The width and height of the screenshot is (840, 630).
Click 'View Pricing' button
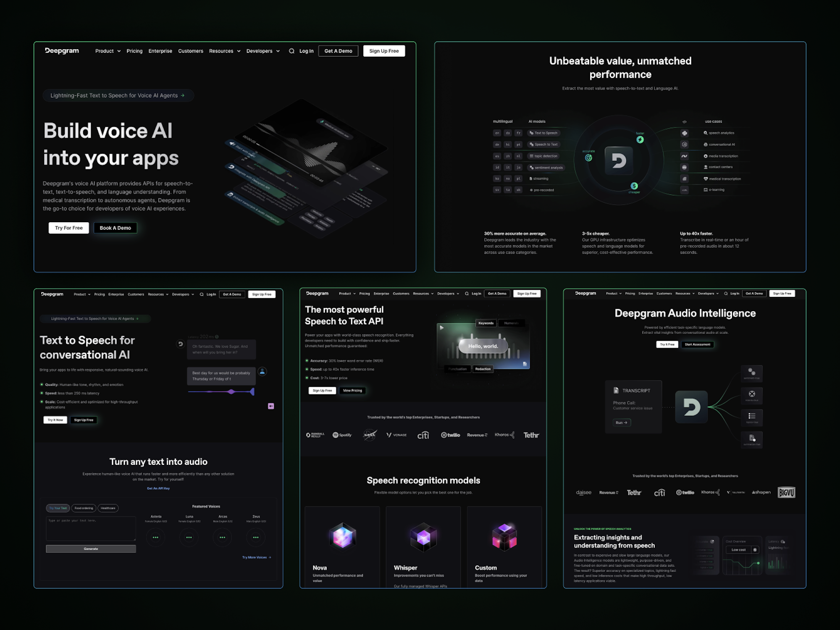pos(352,391)
